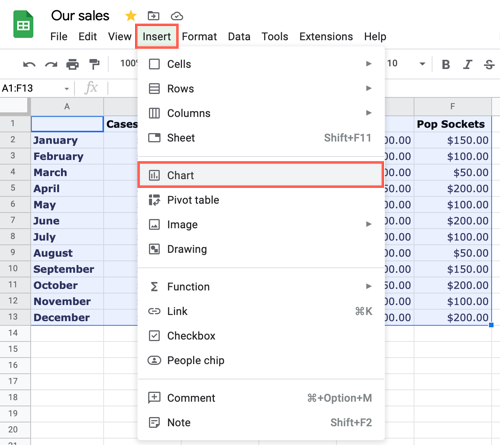Redo the last action
The width and height of the screenshot is (500, 445).
pyautogui.click(x=51, y=64)
